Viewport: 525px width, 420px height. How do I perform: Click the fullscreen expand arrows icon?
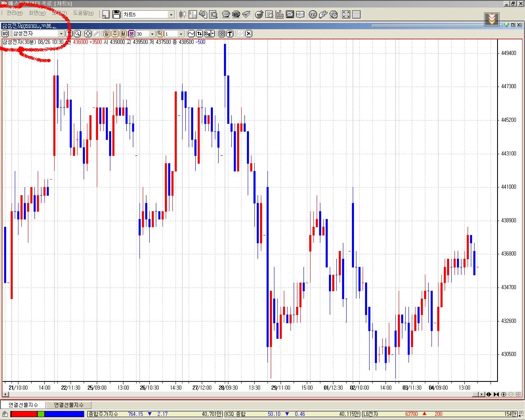(346, 14)
